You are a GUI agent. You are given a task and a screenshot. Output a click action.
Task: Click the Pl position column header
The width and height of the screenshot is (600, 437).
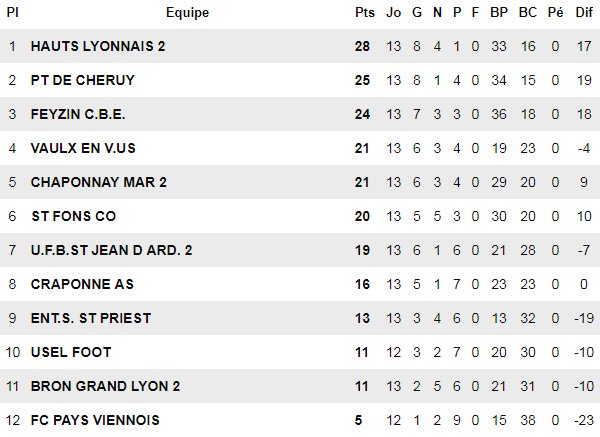pos(12,13)
